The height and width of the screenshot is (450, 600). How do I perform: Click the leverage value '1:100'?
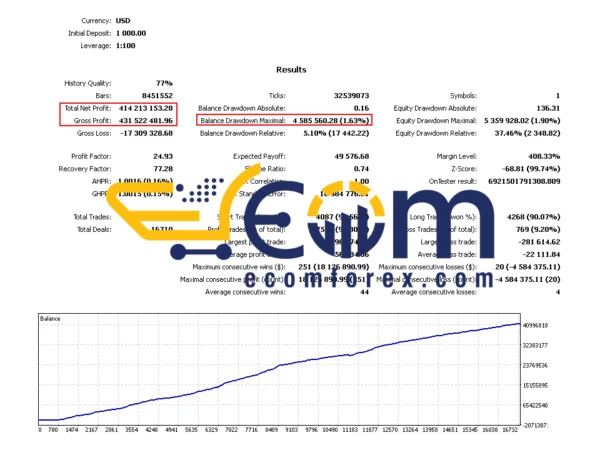126,46
